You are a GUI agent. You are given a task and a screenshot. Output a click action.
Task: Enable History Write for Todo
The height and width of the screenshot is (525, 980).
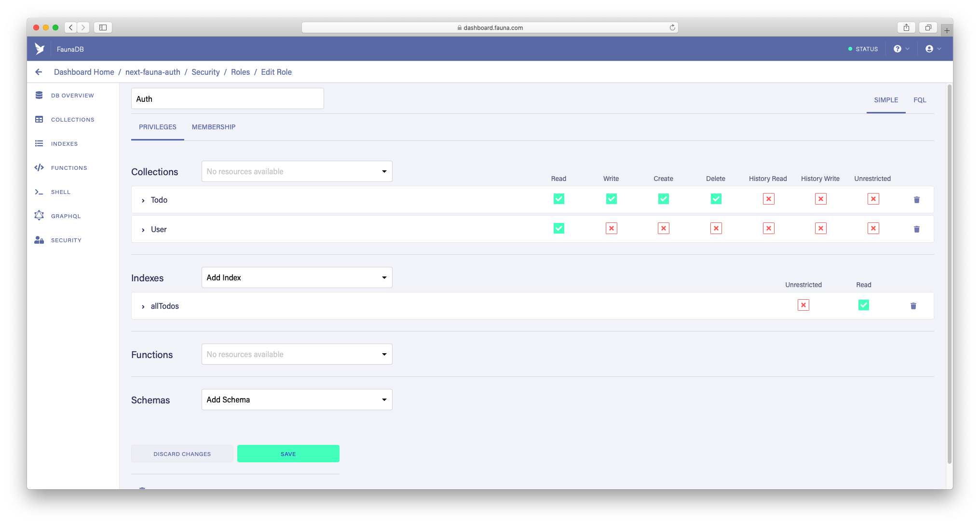[x=821, y=199]
